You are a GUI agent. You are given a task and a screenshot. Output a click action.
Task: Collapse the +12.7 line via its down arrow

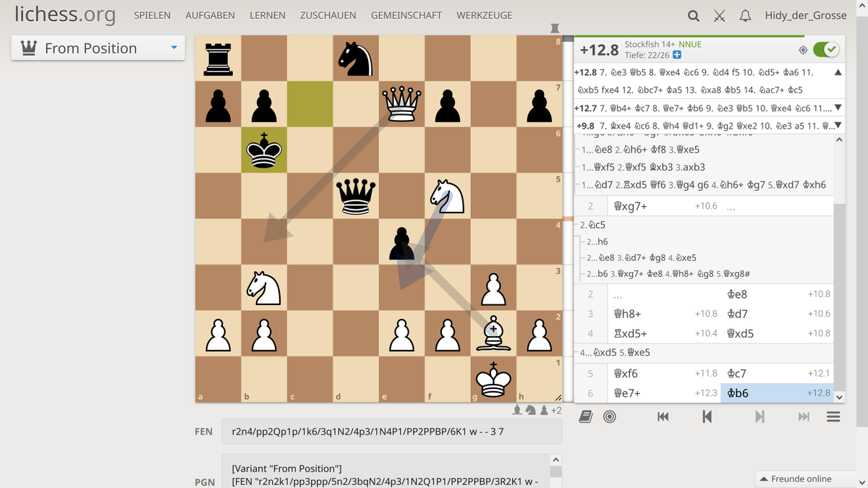tap(838, 109)
